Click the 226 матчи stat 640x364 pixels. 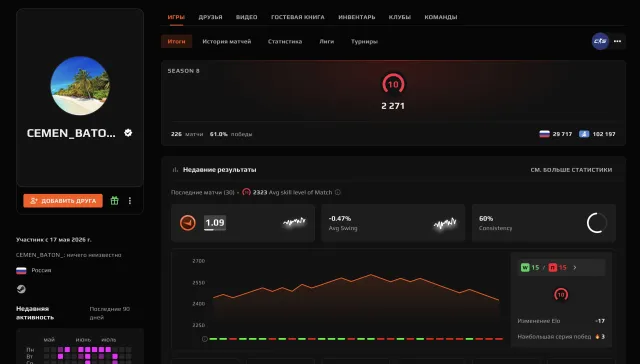tap(187, 134)
